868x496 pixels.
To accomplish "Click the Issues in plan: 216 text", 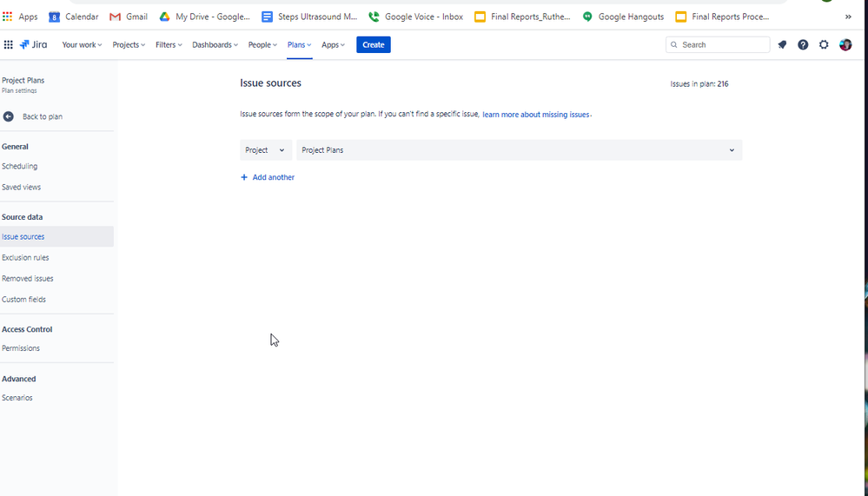I will [699, 84].
